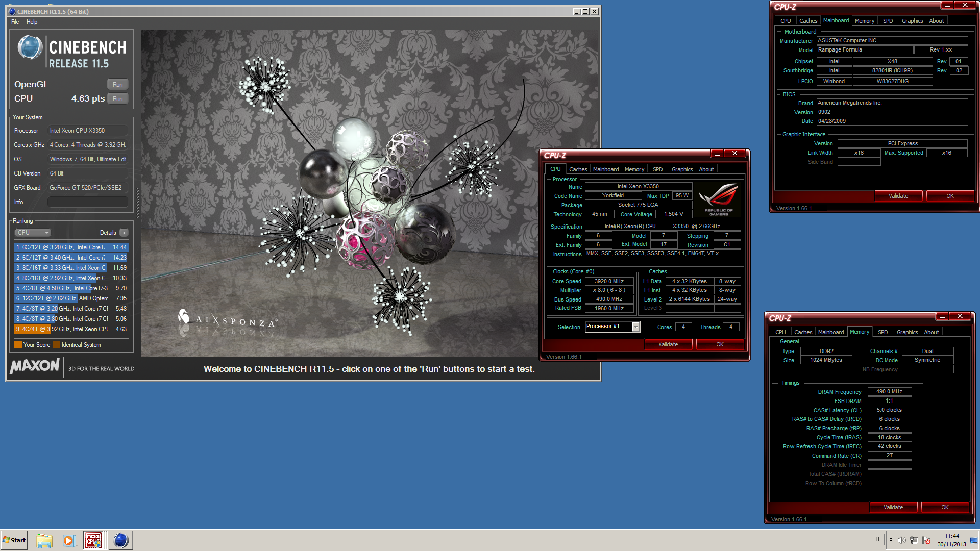Open About tab in bottom-right CPU-Z

point(932,332)
